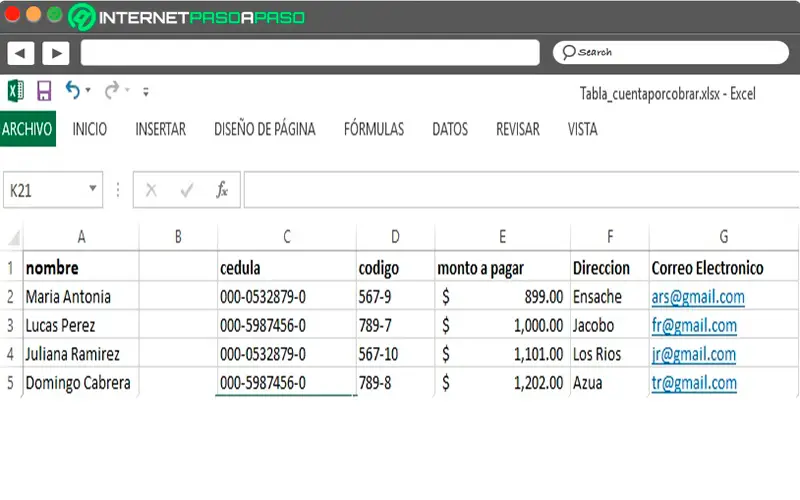
Task: Select the cell with amount 899.00
Action: click(x=503, y=296)
